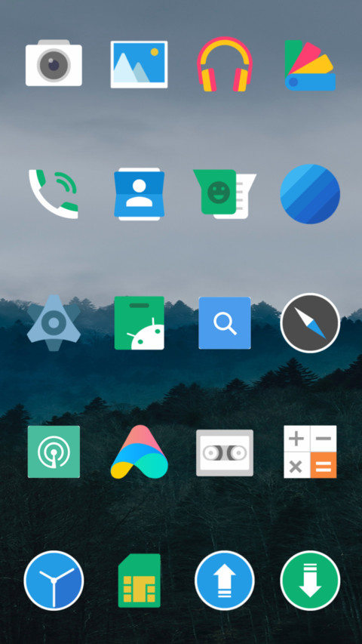Launch the Compass browser app
Image resolution: width=362 pixels, height=644 pixels.
coord(310,323)
